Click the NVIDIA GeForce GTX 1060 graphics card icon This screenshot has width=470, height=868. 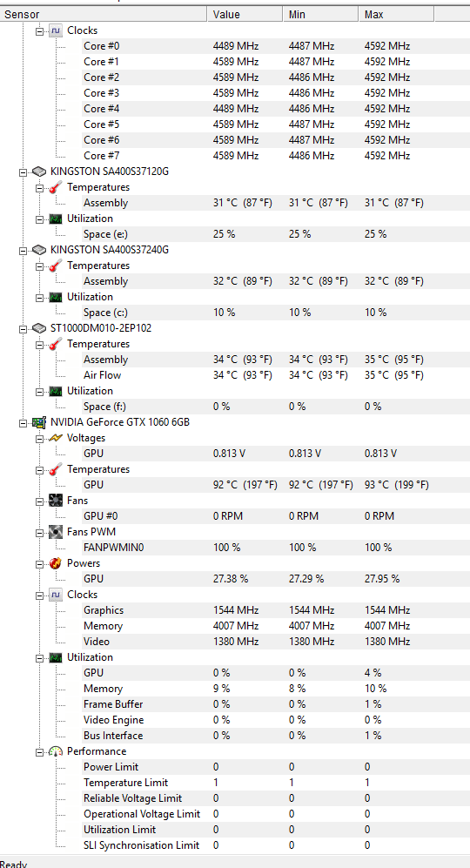[x=39, y=422]
